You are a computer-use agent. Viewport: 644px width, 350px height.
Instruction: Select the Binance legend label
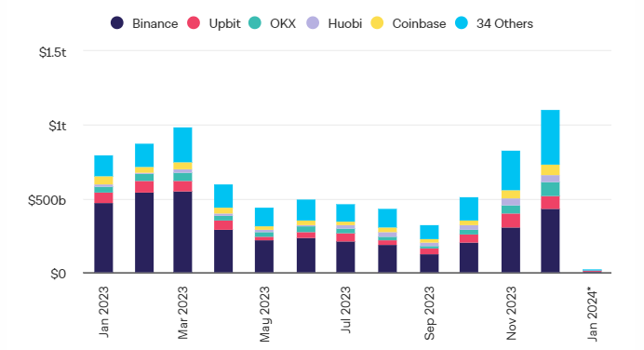pyautogui.click(x=154, y=24)
